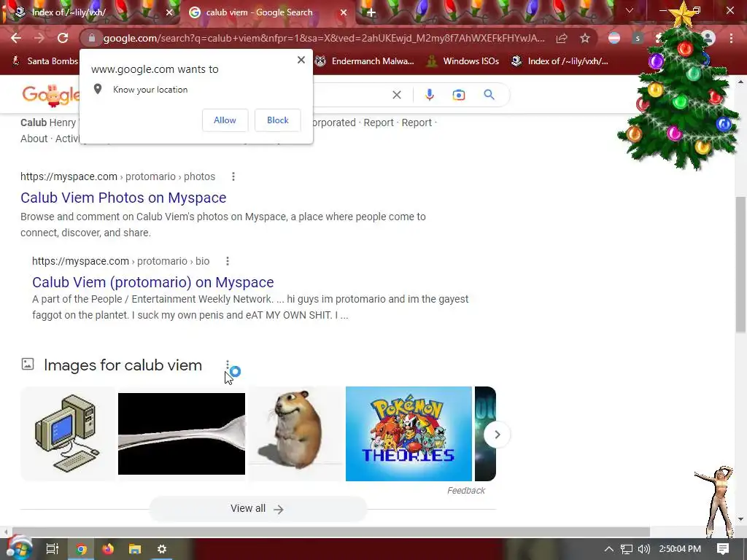Open the Endermanch Malwa... bookmark
Image resolution: width=747 pixels, height=560 pixels.
[365, 61]
